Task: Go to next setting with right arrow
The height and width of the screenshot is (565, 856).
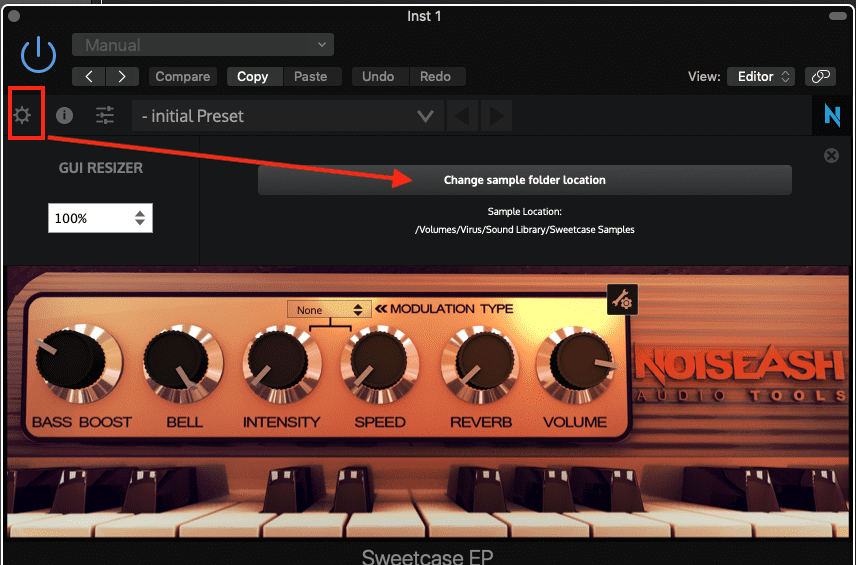Action: 122,76
